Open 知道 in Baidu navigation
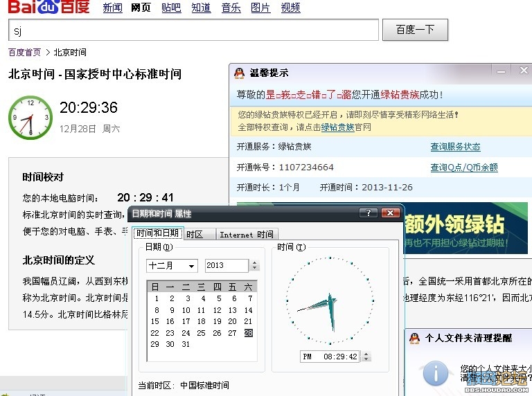Screen dimensions: 532x396 pyautogui.click(x=201, y=8)
